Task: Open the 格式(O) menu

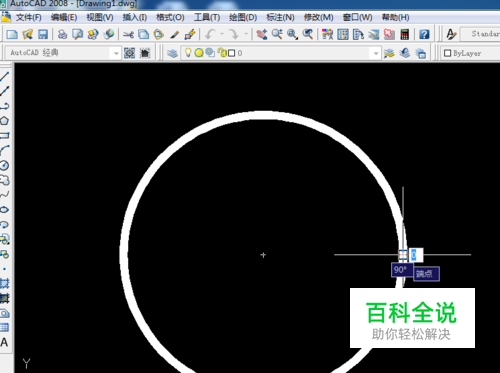Action: click(170, 17)
